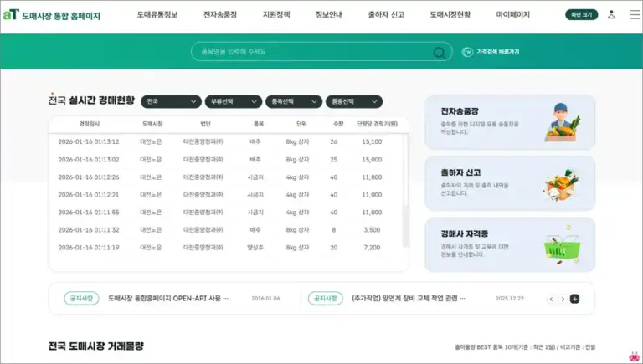This screenshot has height=364, width=643.
Task: Select the row dated 2026-01-16 01:13:02
Action: click(225, 160)
